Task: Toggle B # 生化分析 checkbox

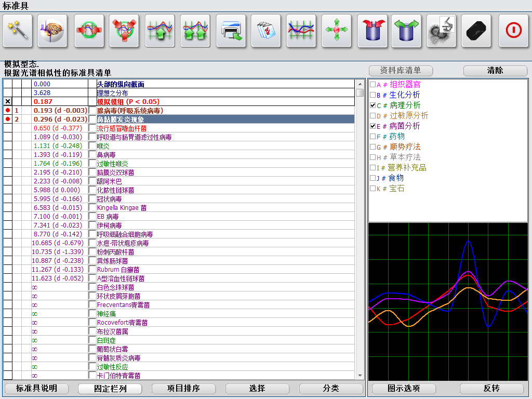Action: point(373,95)
